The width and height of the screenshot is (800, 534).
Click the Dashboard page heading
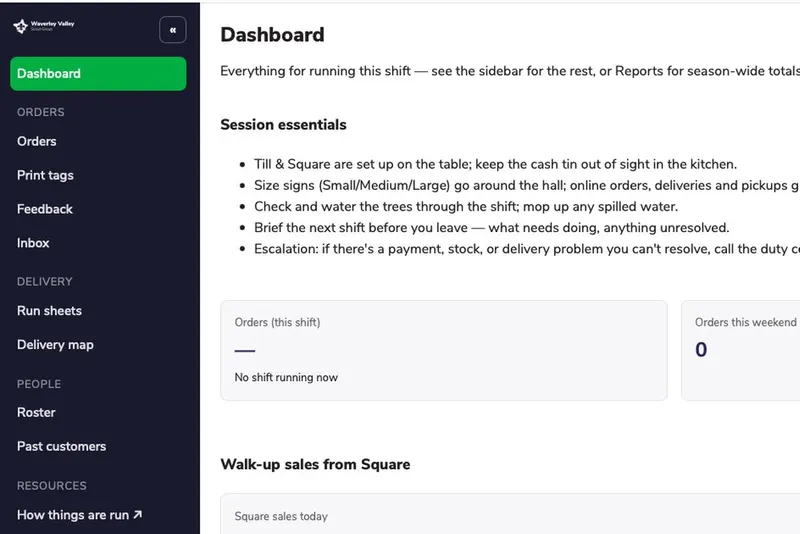[x=272, y=35]
